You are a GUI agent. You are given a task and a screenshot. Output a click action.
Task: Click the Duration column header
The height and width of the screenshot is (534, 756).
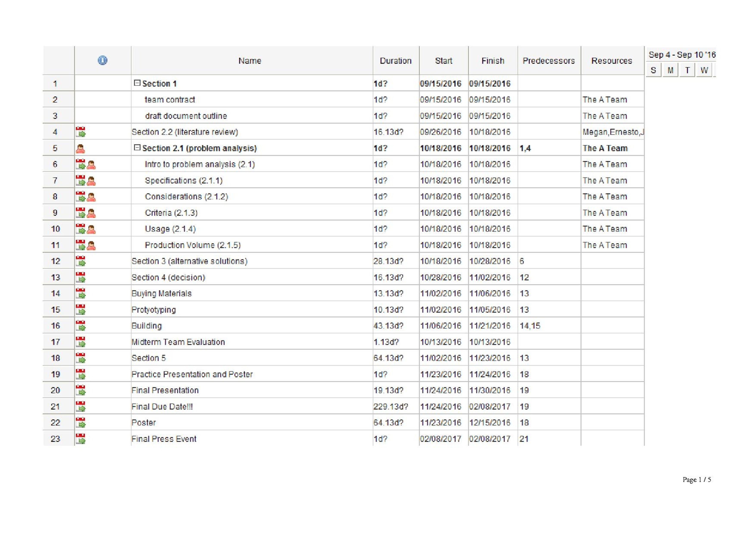coord(396,61)
